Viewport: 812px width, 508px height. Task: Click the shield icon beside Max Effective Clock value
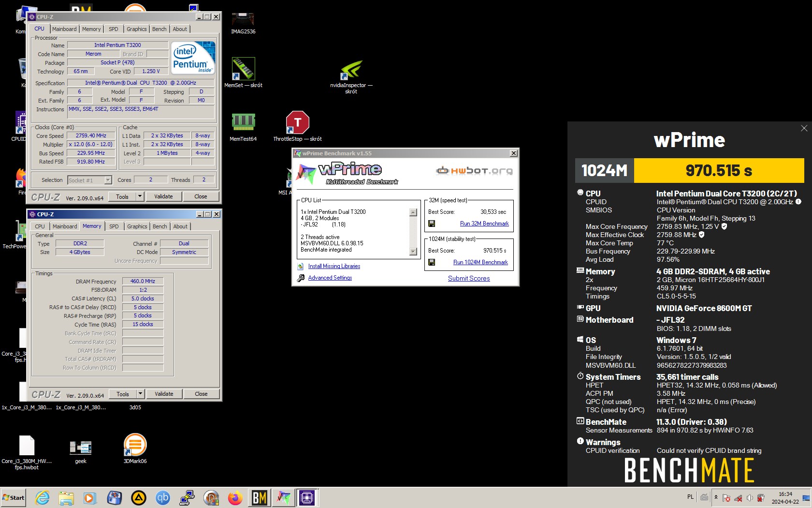(701, 235)
